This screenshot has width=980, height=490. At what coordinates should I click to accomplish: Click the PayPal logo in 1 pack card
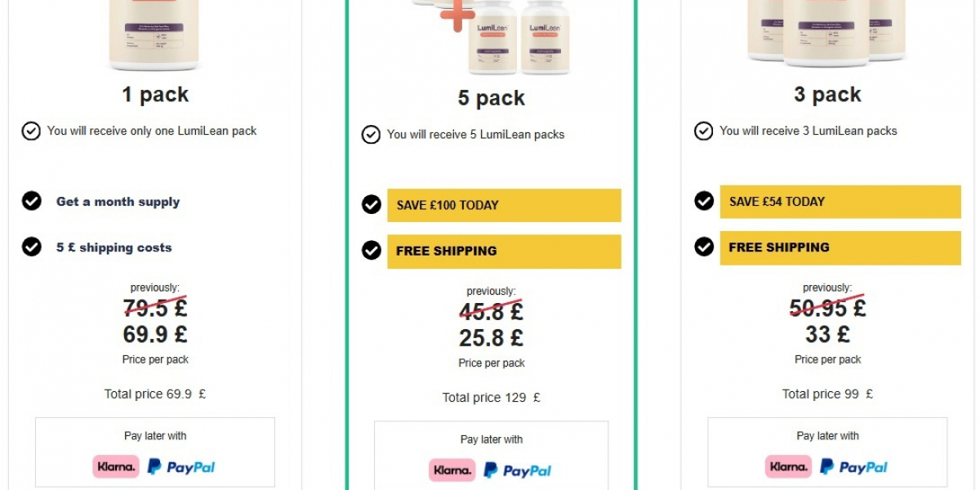coord(181,467)
